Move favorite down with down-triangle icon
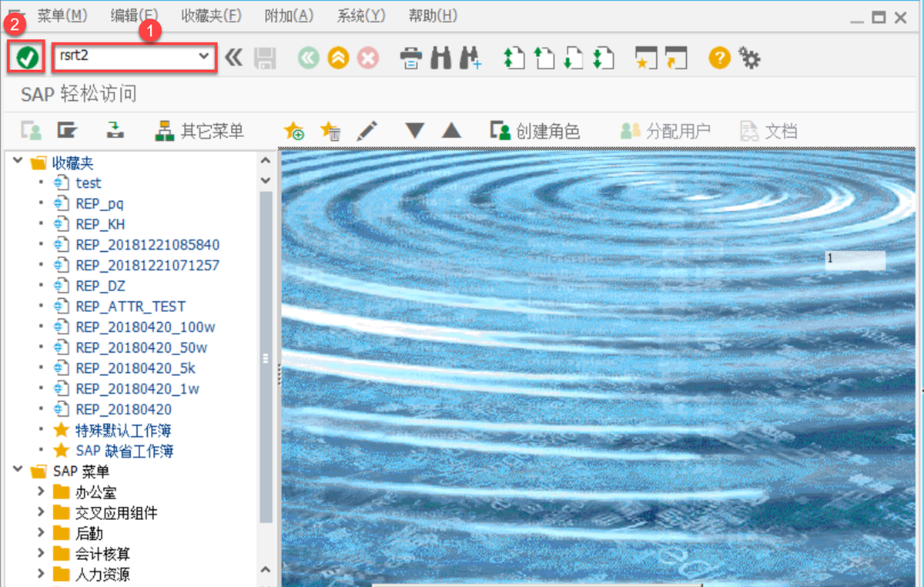This screenshot has width=924, height=587. click(415, 131)
